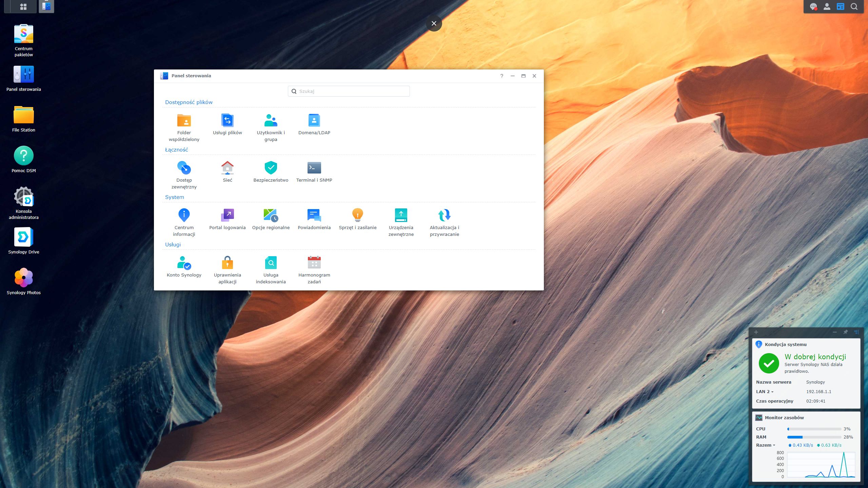
Task: Open Konsola administratora desktop shortcut
Action: (x=24, y=203)
